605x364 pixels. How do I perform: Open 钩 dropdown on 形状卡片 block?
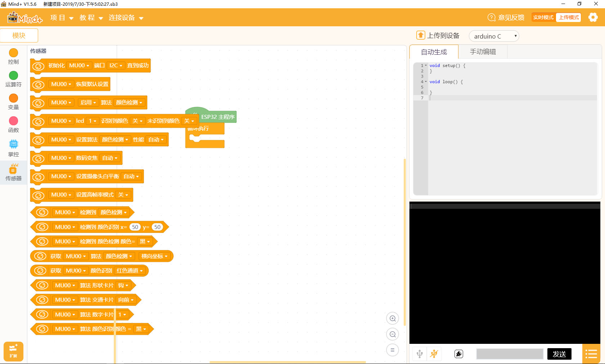click(x=123, y=286)
